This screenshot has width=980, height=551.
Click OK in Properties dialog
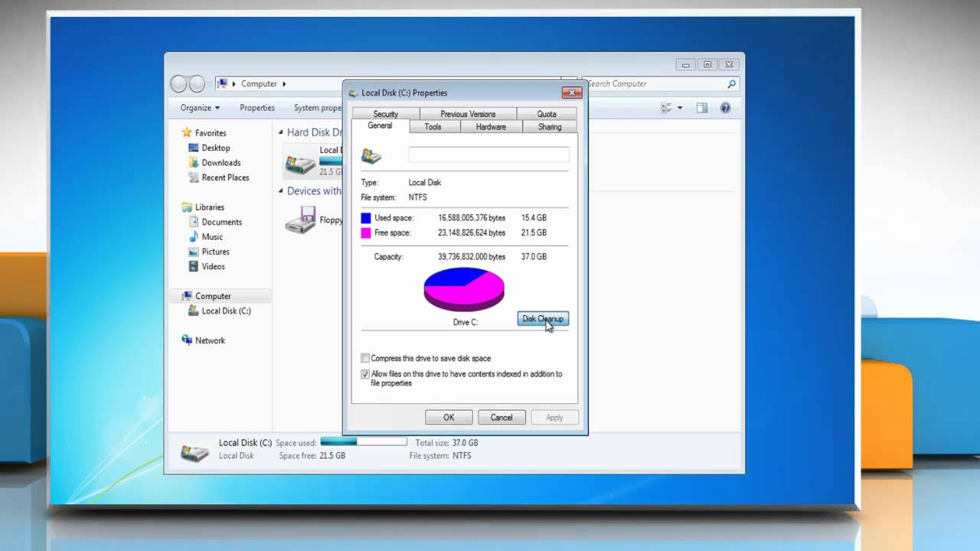click(x=449, y=417)
